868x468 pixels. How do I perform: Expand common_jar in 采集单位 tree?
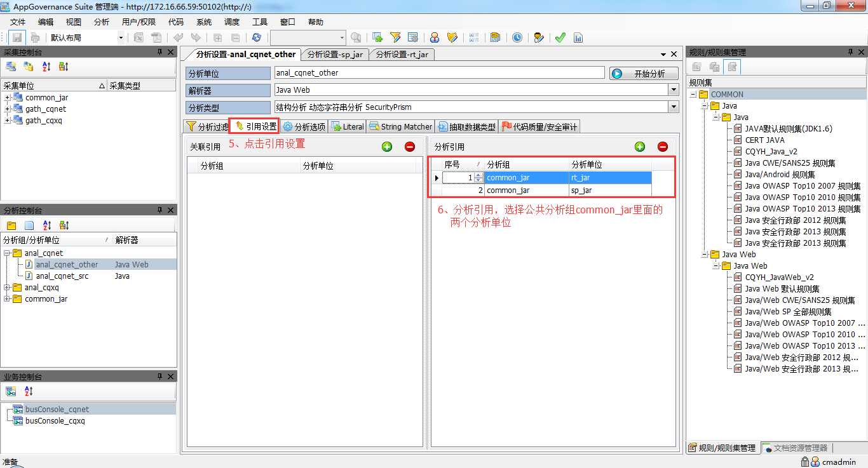click(8, 98)
